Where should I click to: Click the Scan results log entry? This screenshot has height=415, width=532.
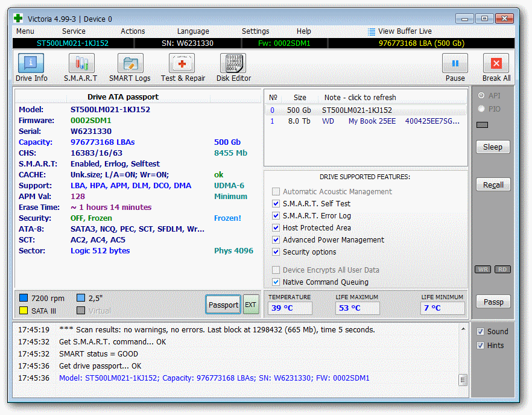click(x=217, y=330)
